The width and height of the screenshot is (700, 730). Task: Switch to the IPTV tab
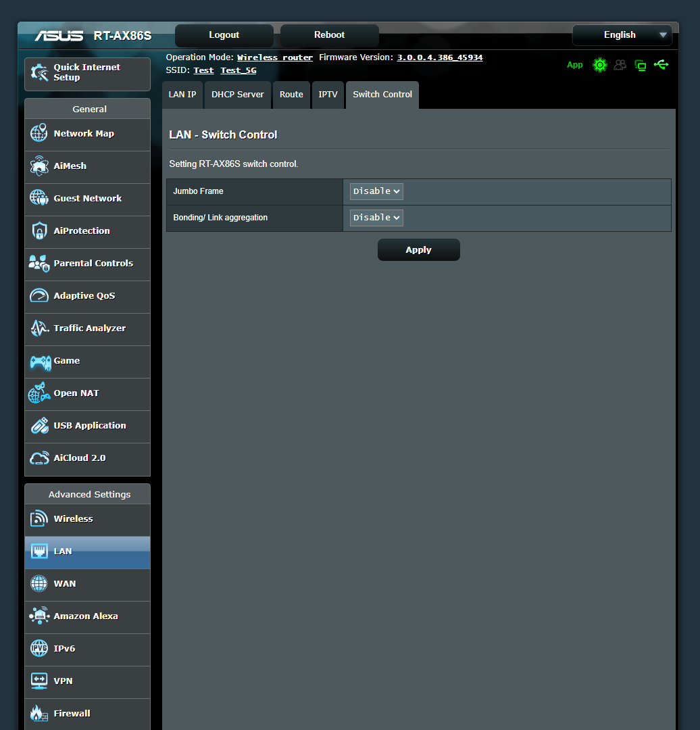pyautogui.click(x=328, y=95)
